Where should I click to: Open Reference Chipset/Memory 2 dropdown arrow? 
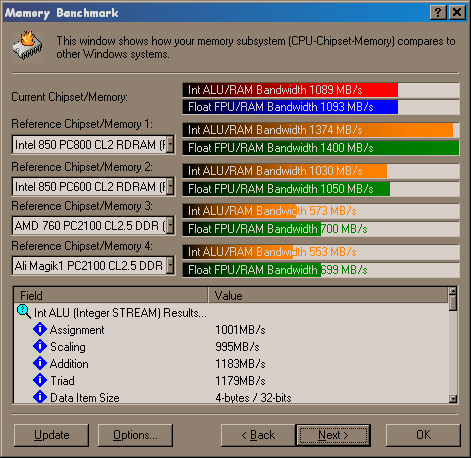click(170, 186)
